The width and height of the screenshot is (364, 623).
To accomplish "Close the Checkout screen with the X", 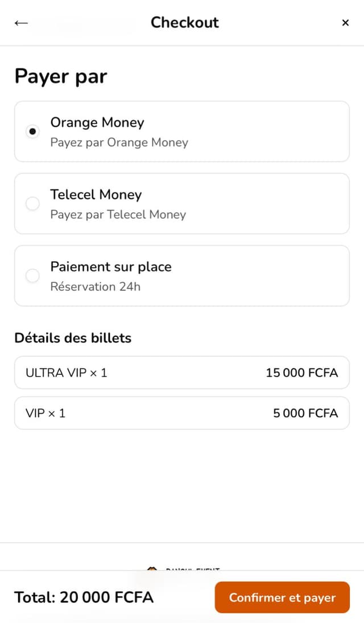I will click(345, 23).
